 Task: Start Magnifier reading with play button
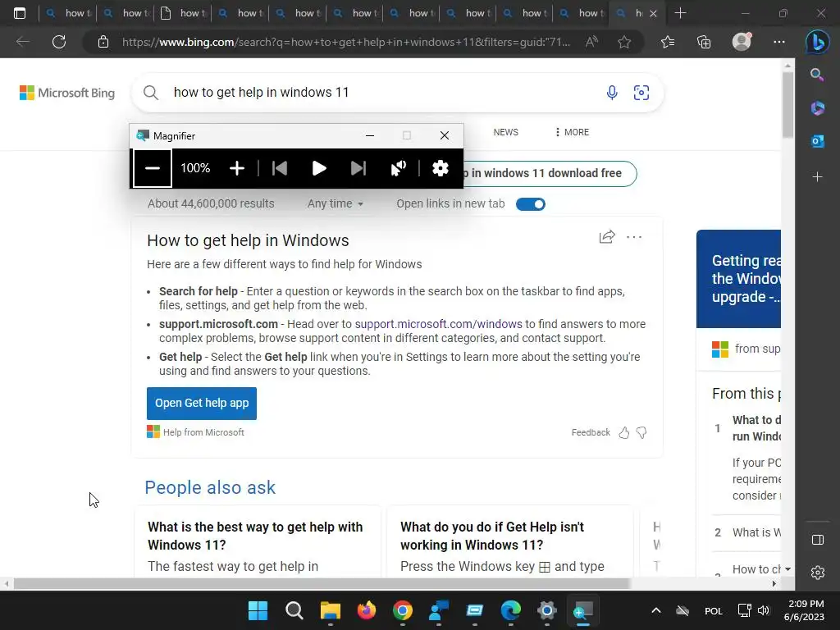319,168
